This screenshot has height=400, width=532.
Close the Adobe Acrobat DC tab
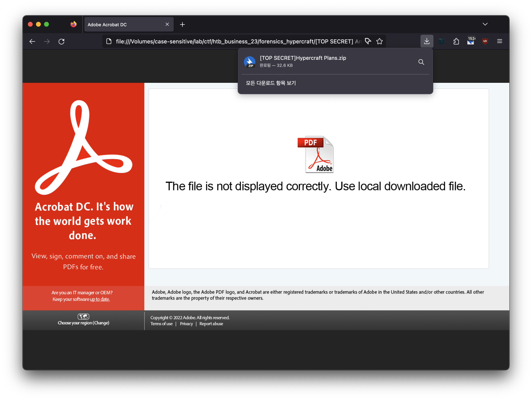coord(167,24)
